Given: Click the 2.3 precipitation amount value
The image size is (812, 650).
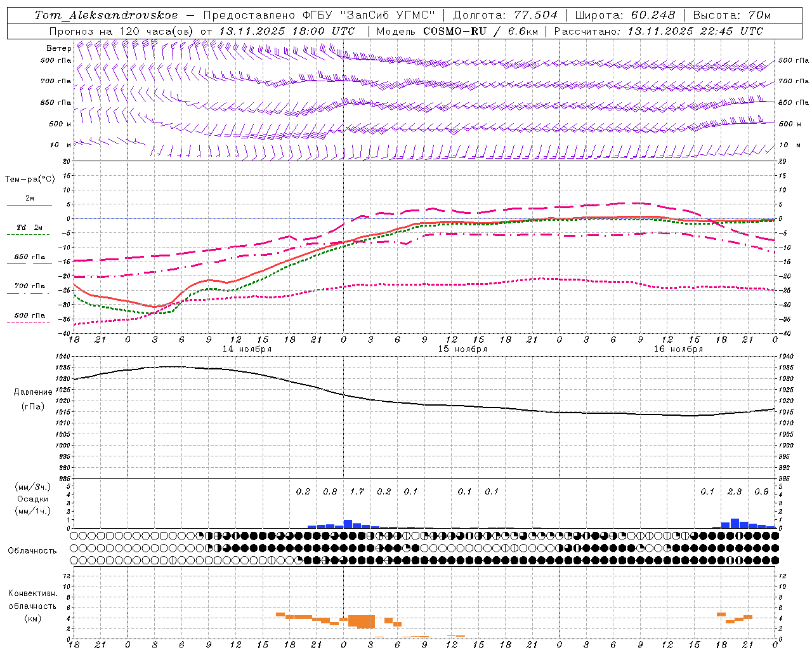Looking at the screenshot, I should coord(735,492).
